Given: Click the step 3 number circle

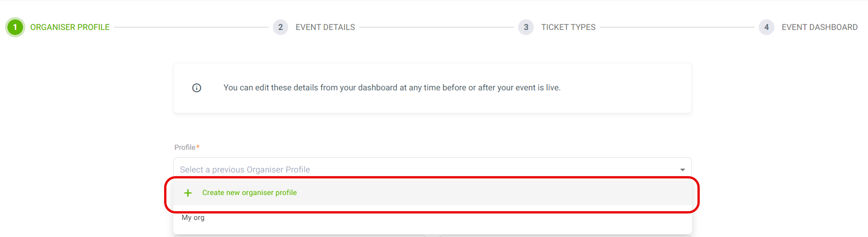Looking at the screenshot, I should tap(526, 27).
